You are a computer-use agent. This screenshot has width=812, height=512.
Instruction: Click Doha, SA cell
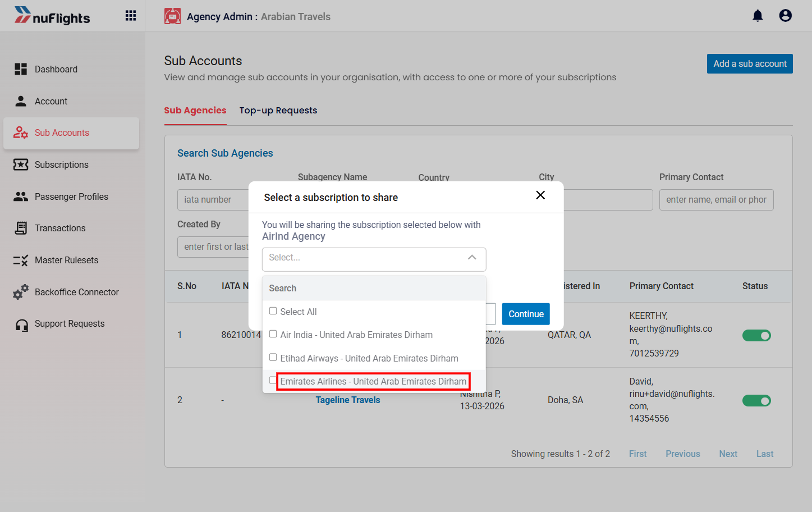point(565,400)
